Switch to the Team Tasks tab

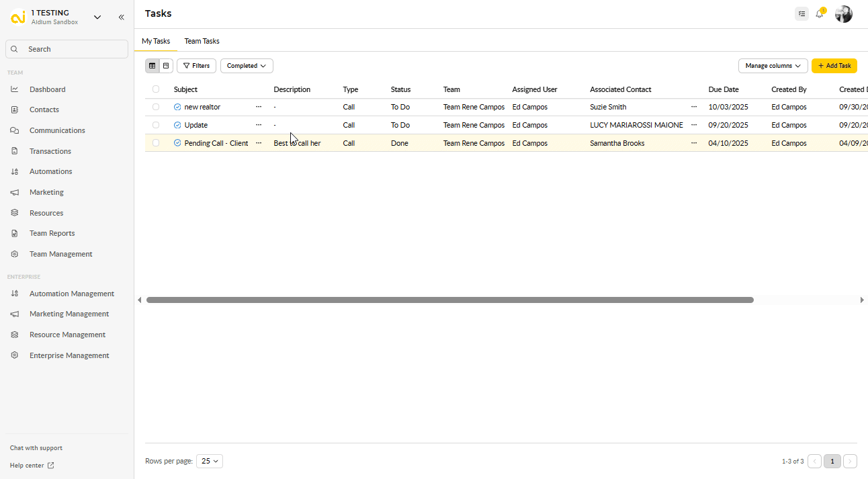202,41
